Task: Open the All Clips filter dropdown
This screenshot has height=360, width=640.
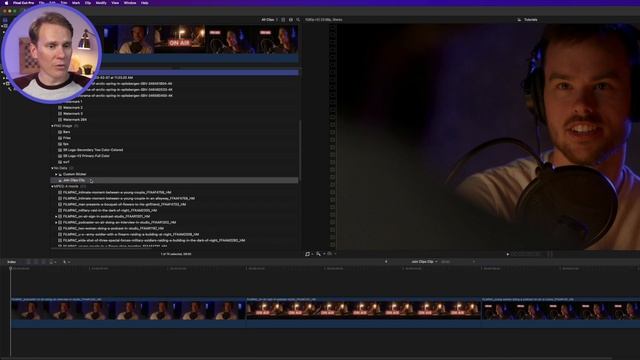Action: point(269,20)
